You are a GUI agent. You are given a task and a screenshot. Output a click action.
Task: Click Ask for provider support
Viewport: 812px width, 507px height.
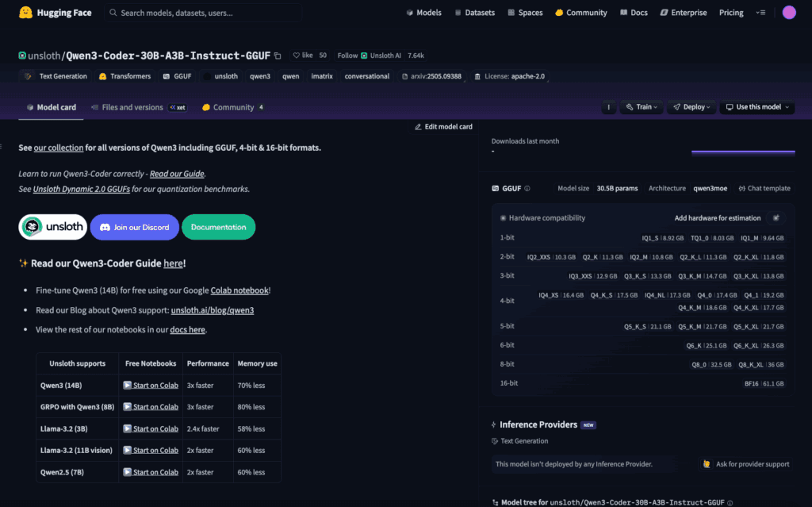[x=746, y=464]
